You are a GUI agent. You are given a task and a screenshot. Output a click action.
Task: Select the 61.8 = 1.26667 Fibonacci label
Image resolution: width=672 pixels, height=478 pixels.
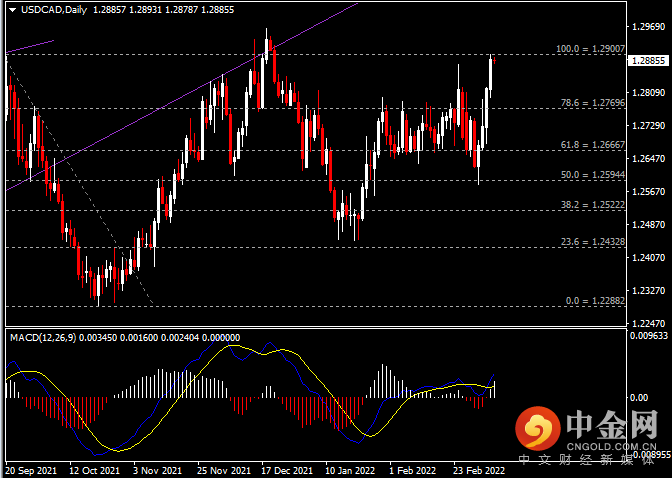point(590,145)
